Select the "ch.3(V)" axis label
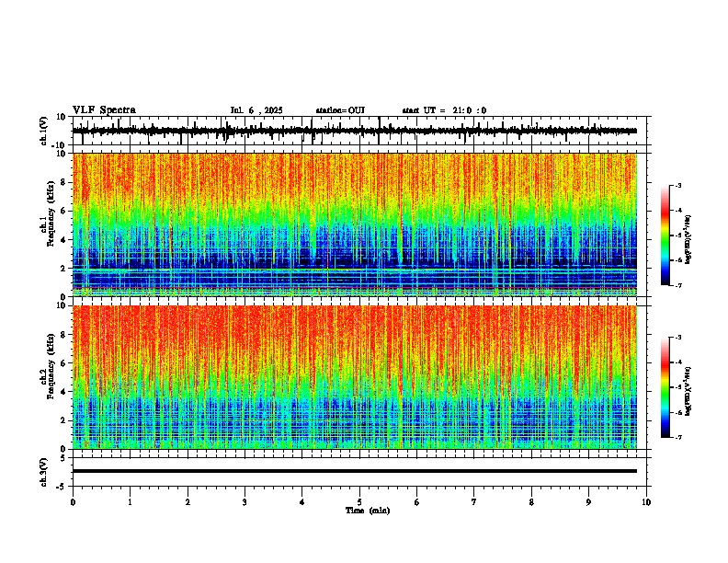 43,472
